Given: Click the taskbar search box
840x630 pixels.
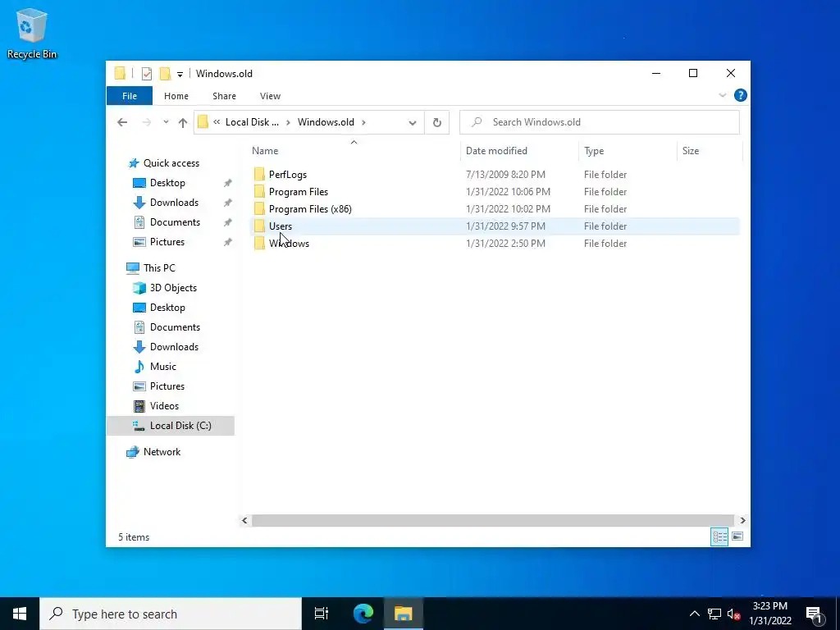Looking at the screenshot, I should coord(171,614).
